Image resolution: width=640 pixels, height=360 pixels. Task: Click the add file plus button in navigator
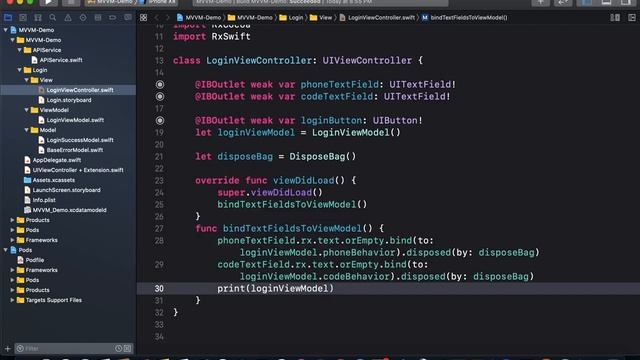pyautogui.click(x=7, y=349)
